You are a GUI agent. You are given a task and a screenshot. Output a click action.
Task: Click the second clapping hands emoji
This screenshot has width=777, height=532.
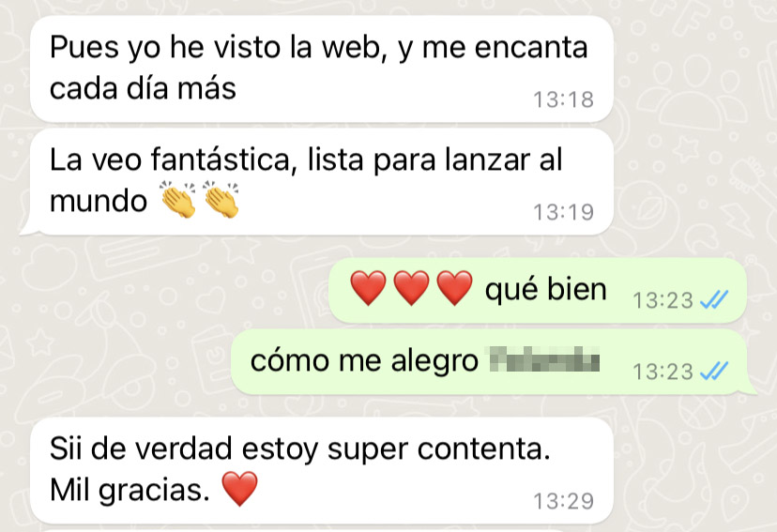[221, 200]
